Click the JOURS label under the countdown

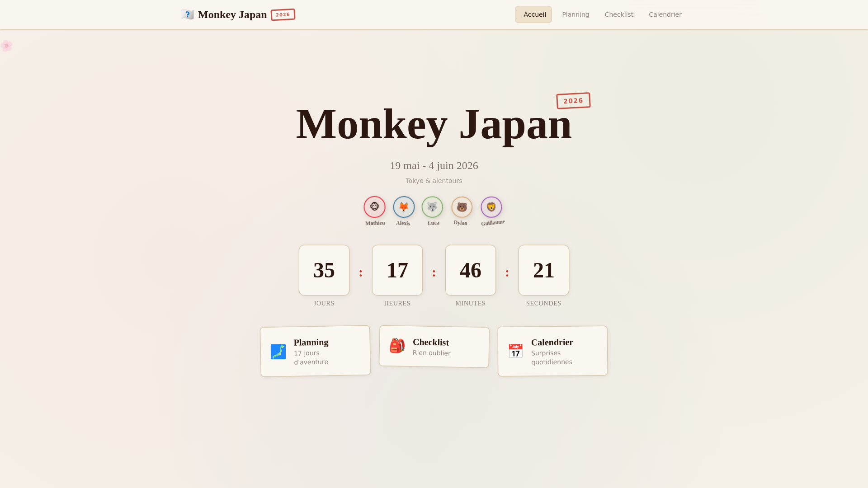click(x=324, y=304)
